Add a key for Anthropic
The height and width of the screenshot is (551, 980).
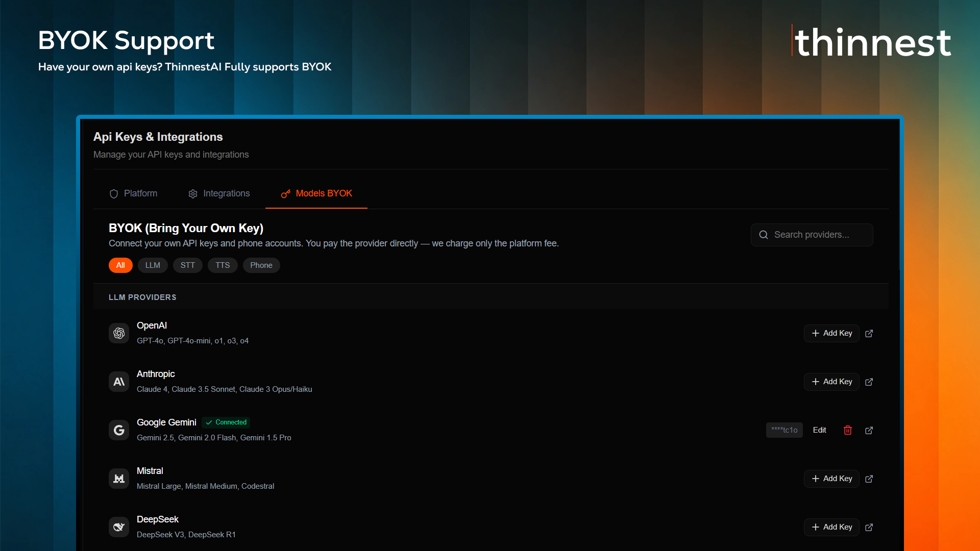[831, 382]
